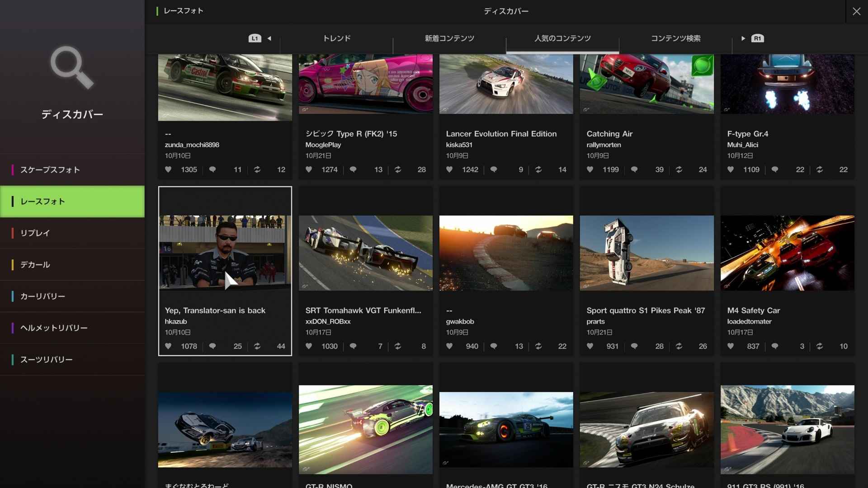The height and width of the screenshot is (488, 868).
Task: Open デカール in the sidebar
Action: point(72,265)
